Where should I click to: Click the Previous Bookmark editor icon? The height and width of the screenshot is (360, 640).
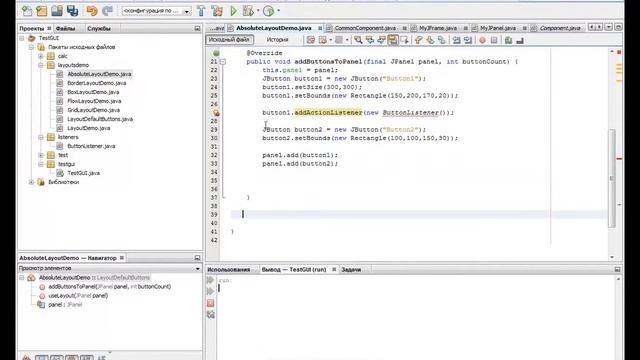[x=418, y=40]
